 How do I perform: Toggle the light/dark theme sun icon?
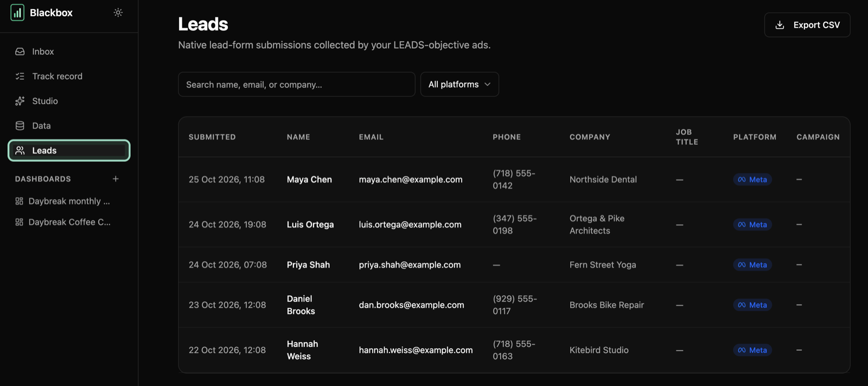pos(118,12)
